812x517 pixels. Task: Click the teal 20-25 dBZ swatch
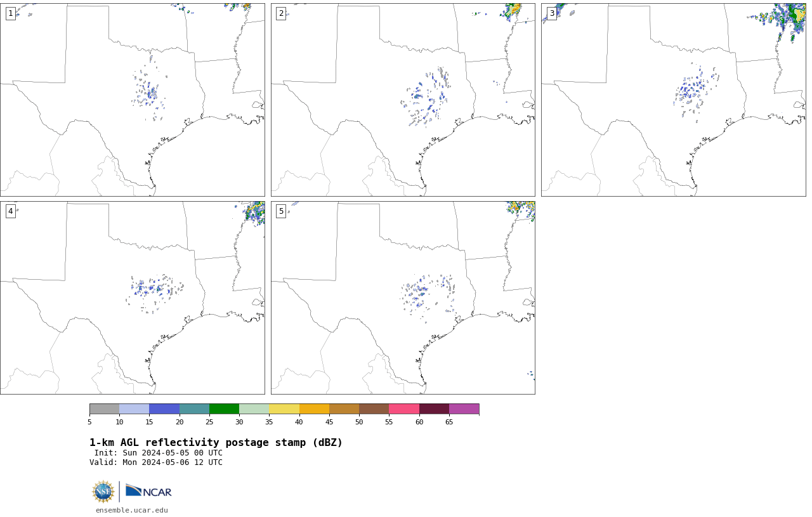[x=194, y=409]
